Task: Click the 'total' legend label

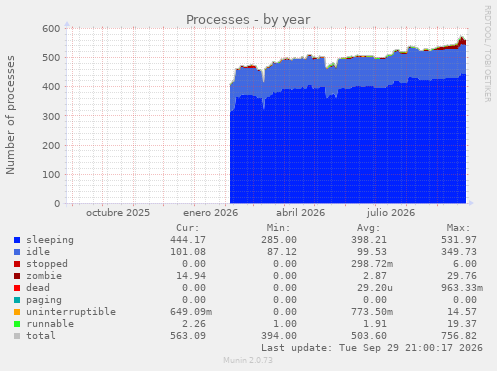Action: [x=41, y=336]
